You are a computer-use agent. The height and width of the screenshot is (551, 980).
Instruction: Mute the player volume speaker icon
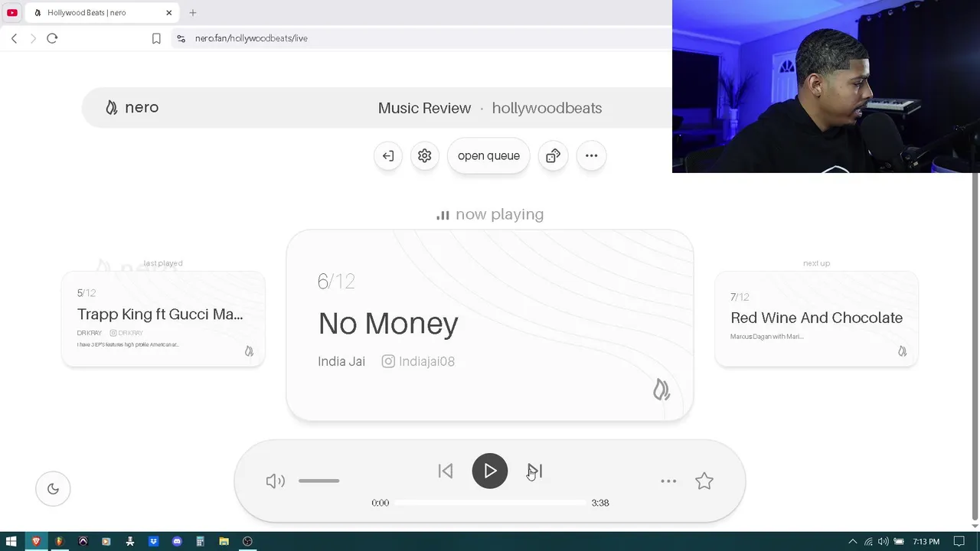[x=275, y=481]
